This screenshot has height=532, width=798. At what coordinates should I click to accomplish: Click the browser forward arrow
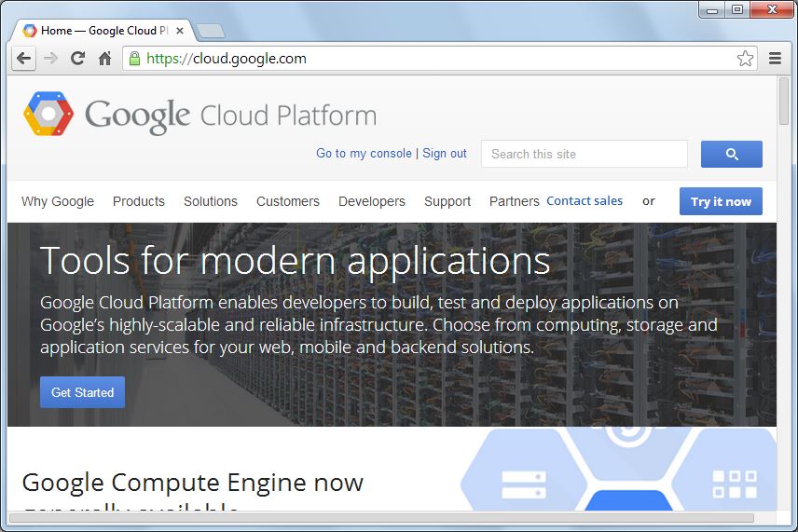click(51, 59)
